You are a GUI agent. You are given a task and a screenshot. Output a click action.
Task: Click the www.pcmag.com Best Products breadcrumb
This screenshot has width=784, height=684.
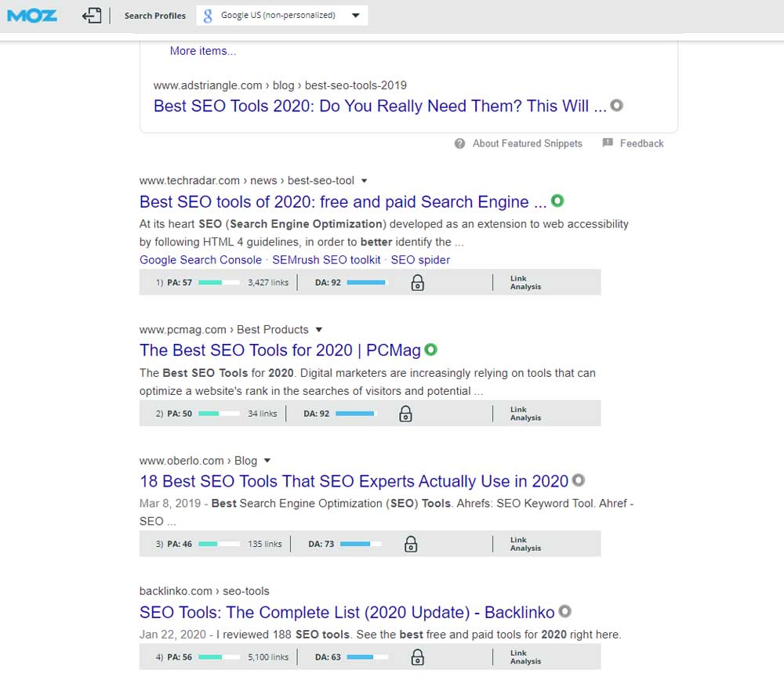pos(224,330)
